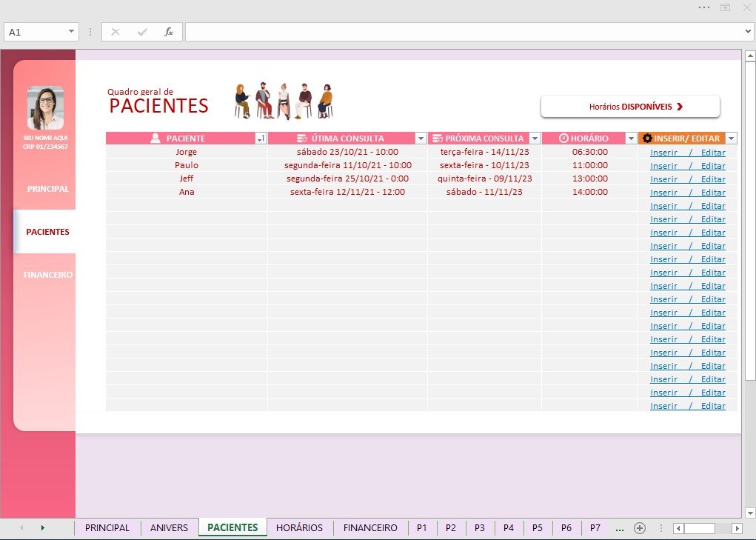
Task: Select the time cell 06:30:00
Action: [589, 152]
